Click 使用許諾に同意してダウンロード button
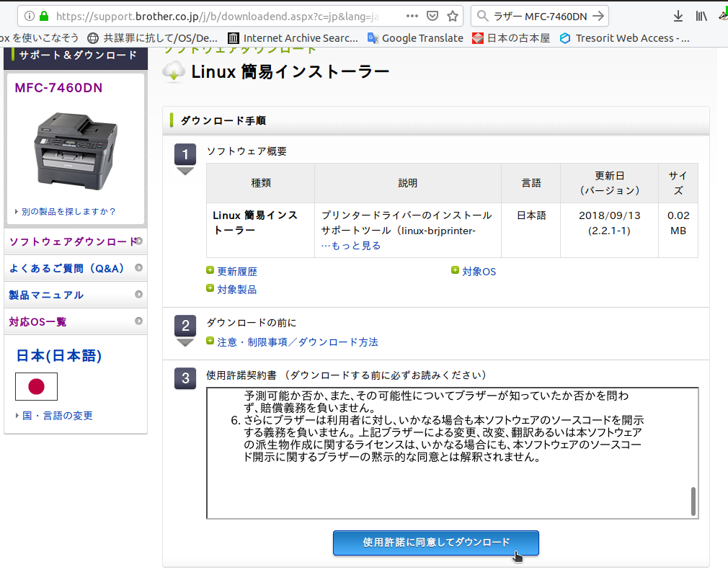This screenshot has width=728, height=575. 436,543
